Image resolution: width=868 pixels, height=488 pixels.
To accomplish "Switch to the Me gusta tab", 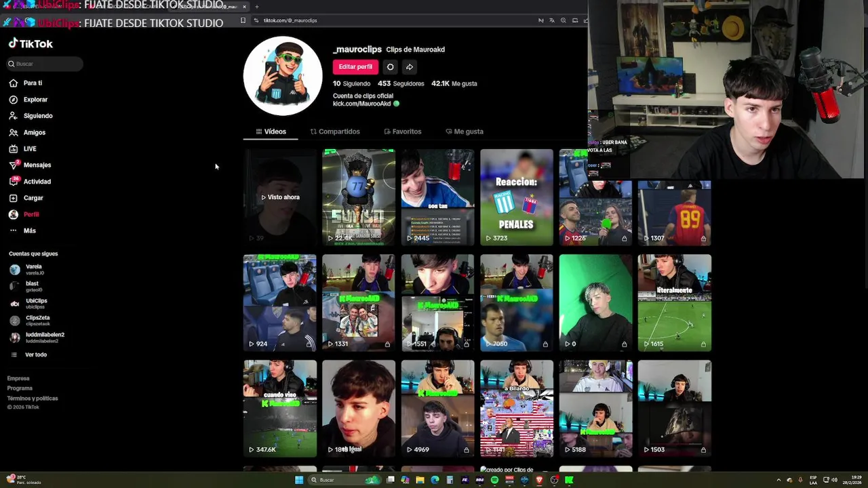I will (465, 131).
